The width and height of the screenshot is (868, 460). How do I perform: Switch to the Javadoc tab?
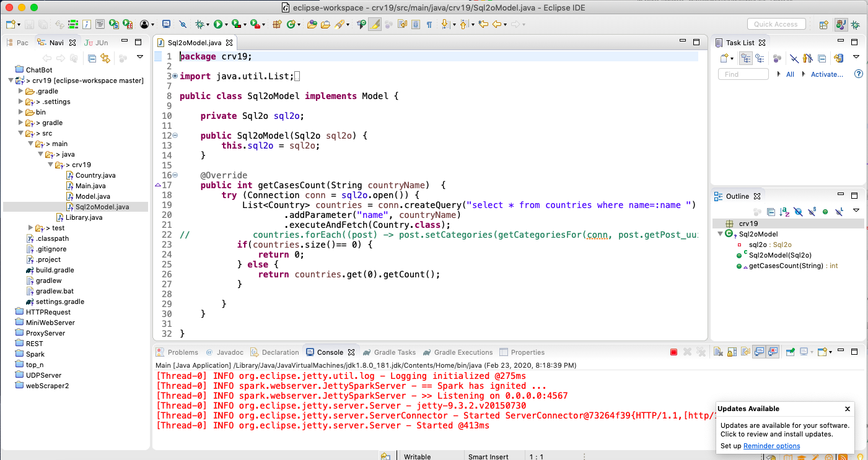[x=225, y=352]
